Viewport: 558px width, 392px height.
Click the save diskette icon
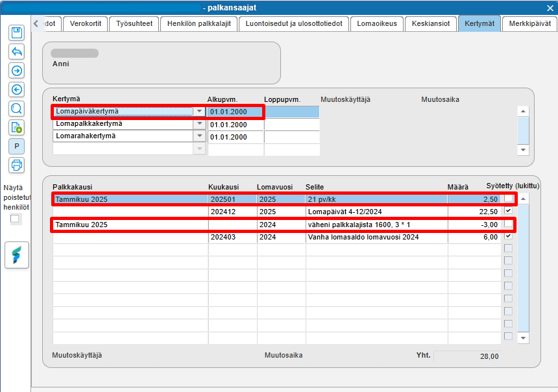17,33
